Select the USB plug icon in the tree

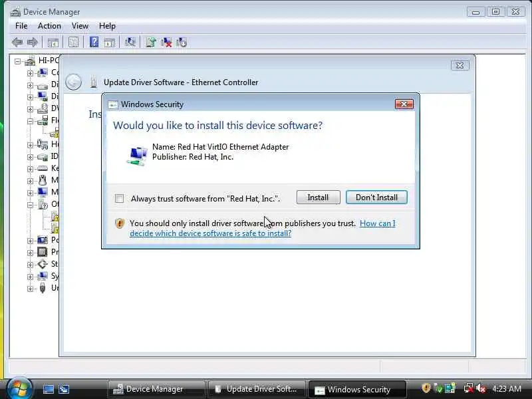click(43, 288)
